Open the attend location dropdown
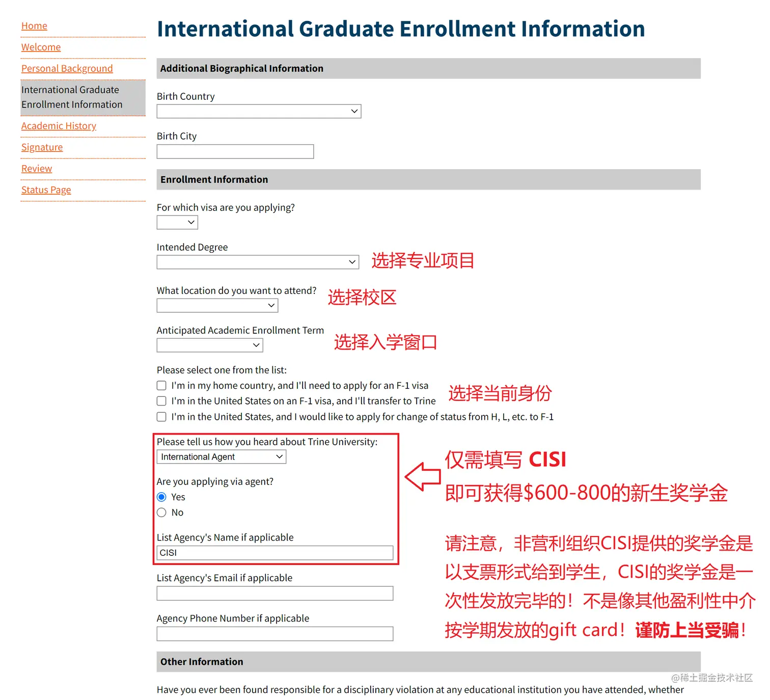 (x=217, y=305)
